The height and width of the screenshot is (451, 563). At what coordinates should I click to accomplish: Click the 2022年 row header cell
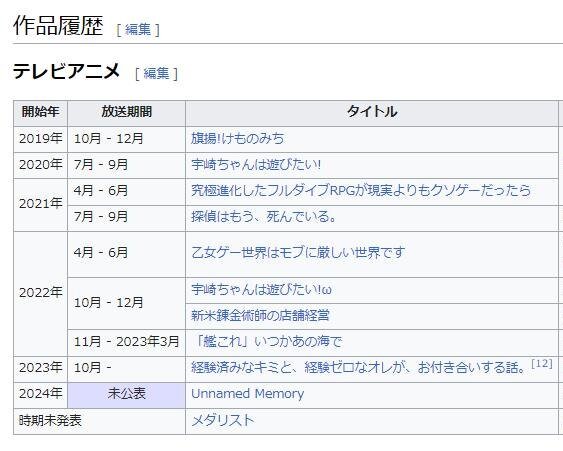click(41, 294)
